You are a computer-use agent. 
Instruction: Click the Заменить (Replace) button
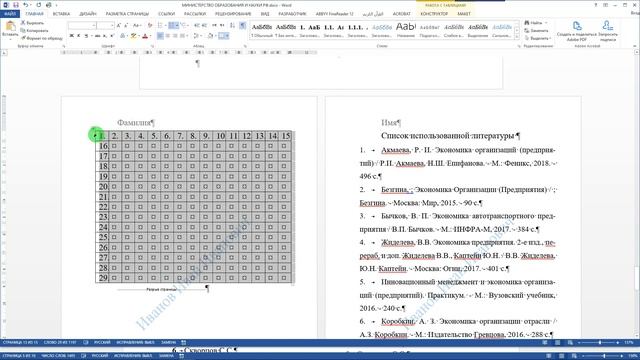(x=536, y=30)
